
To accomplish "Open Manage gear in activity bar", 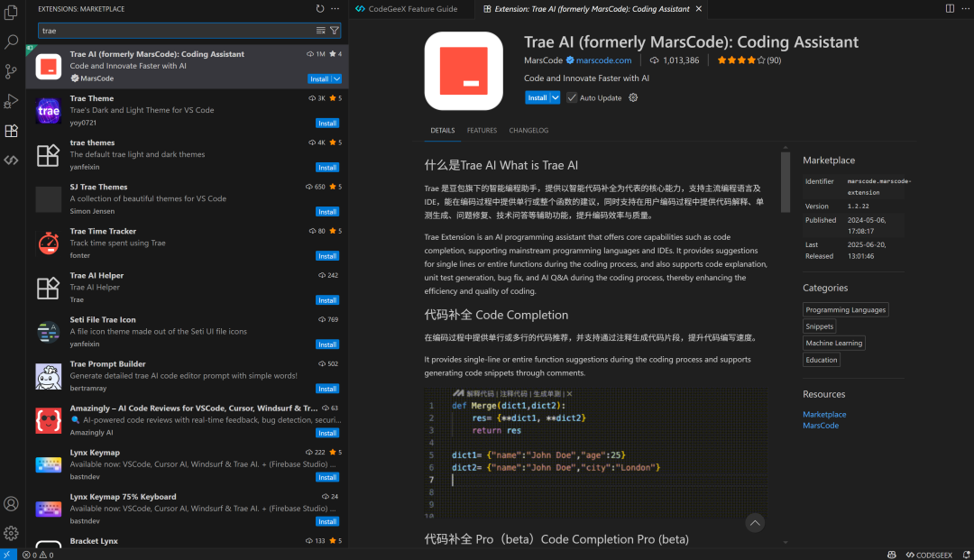I will (x=11, y=533).
